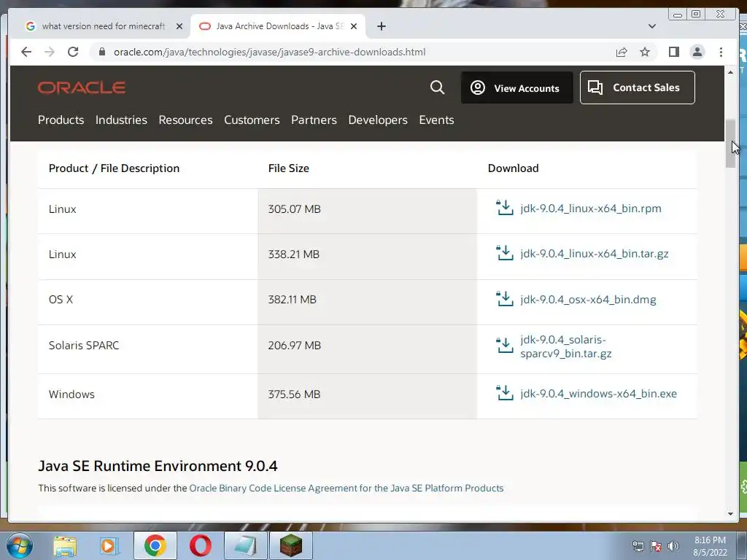747x560 pixels.
Task: Click download icon beside osx dmg file
Action: pos(505,298)
